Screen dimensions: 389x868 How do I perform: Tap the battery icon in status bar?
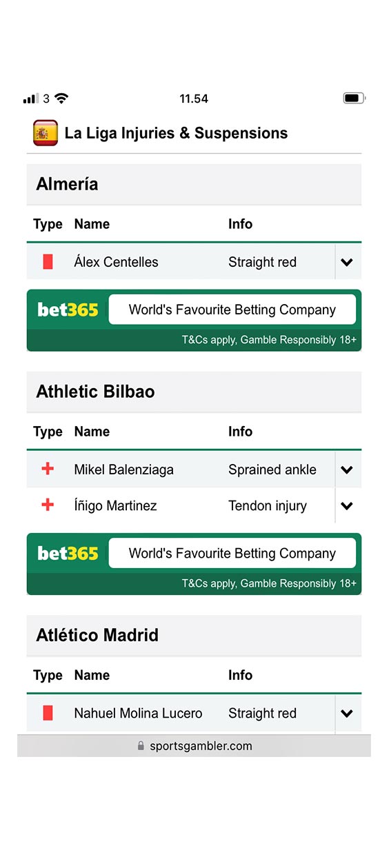point(354,99)
